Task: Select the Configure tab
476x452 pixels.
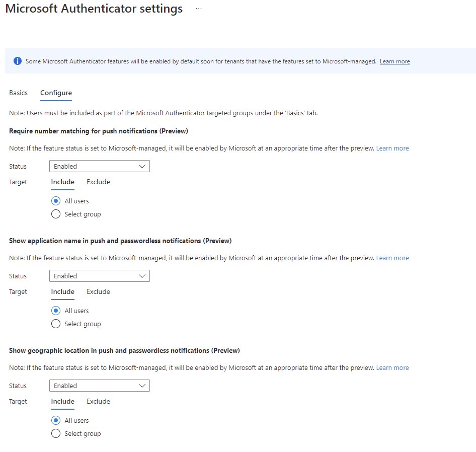Action: [55, 93]
